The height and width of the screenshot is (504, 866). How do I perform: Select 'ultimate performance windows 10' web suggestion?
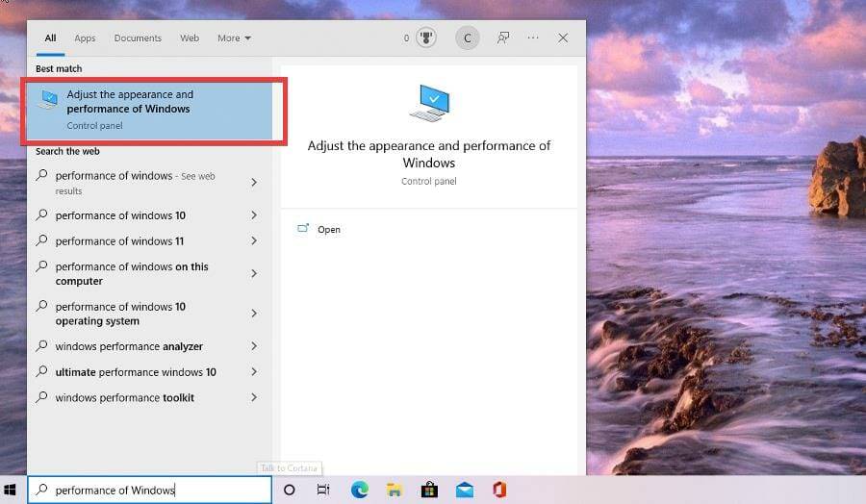(136, 372)
